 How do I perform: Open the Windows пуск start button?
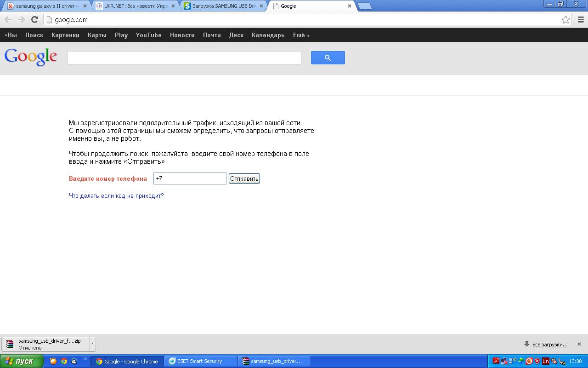pos(22,361)
